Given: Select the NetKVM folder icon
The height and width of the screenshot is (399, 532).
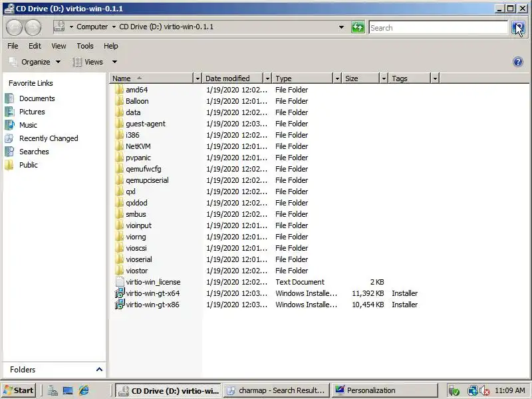Looking at the screenshot, I should click(x=119, y=146).
